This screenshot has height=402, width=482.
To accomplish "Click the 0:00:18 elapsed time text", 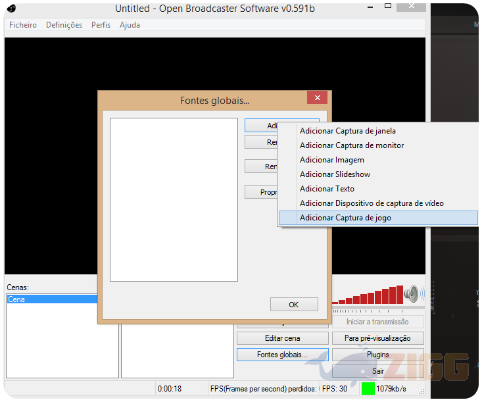I will click(170, 389).
